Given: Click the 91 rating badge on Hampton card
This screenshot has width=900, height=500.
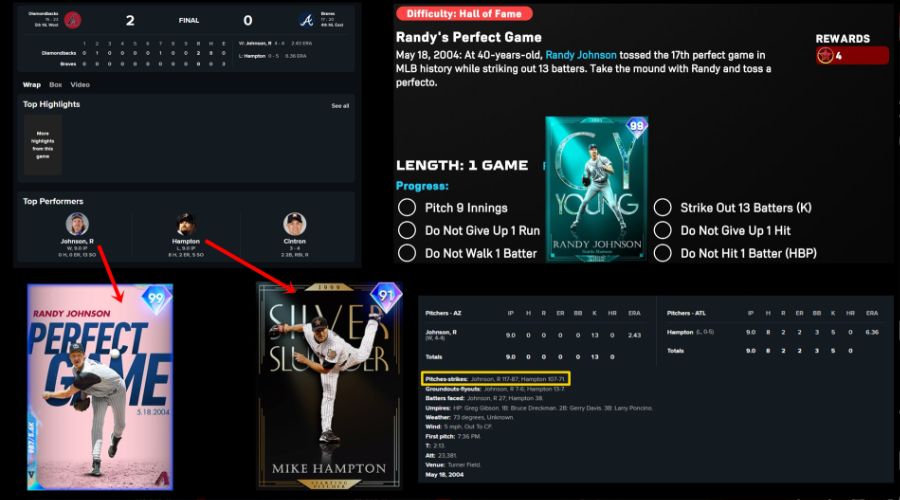Looking at the screenshot, I should pyautogui.click(x=386, y=297).
